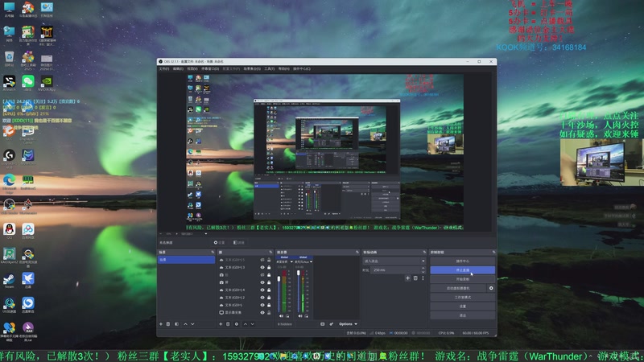Open transition three-dot options menu
The width and height of the screenshot is (644, 362).
[x=423, y=278]
